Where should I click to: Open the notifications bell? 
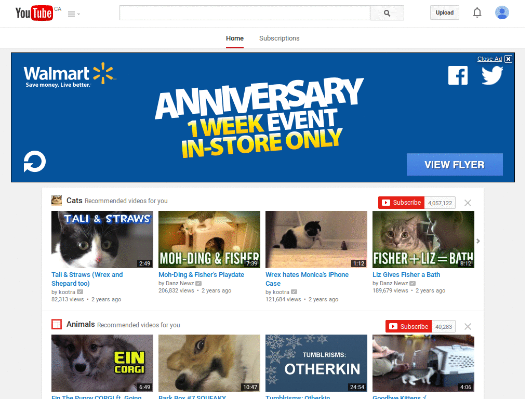[477, 12]
